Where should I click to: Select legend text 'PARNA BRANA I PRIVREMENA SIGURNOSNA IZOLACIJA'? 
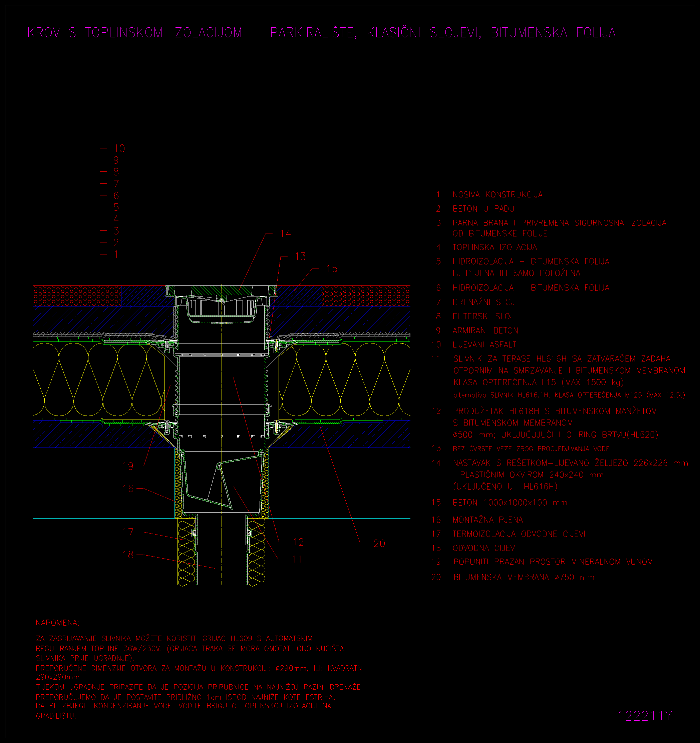pyautogui.click(x=560, y=223)
